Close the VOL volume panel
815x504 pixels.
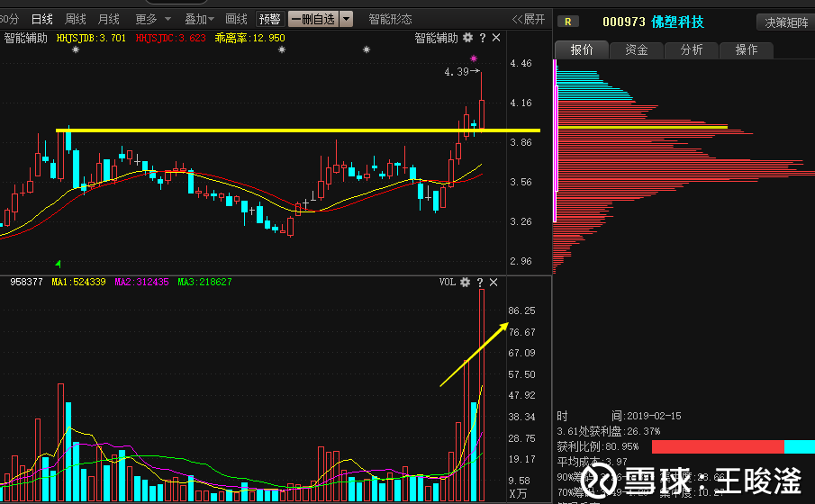point(494,282)
